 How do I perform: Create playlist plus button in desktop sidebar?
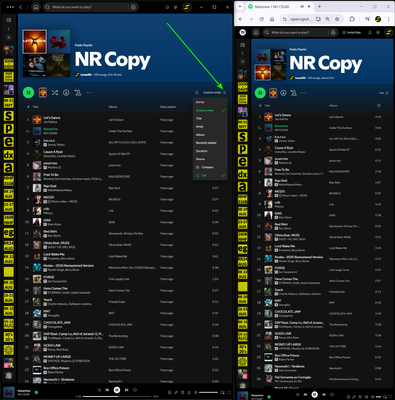9,38
